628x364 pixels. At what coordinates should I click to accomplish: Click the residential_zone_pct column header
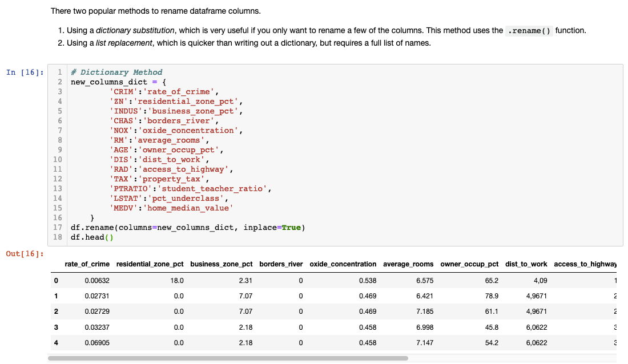[150, 264]
